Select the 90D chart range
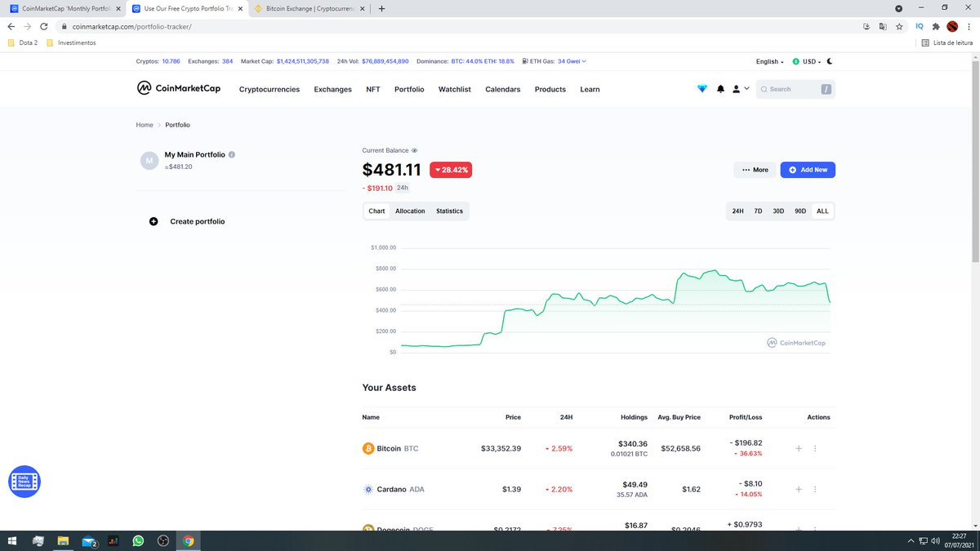This screenshot has width=980, height=551. point(800,211)
